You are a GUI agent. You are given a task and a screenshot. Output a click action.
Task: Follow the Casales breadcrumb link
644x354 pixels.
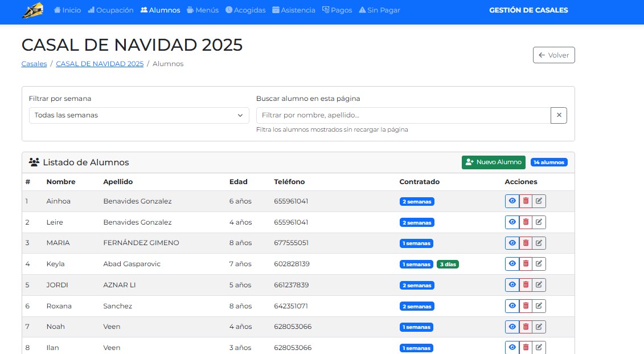(34, 64)
